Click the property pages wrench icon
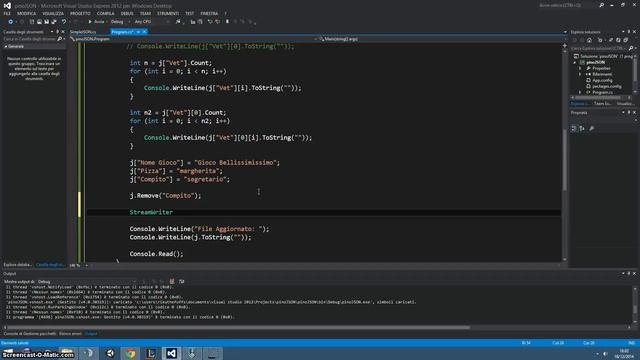This screenshot has height=360, width=640. click(592, 129)
